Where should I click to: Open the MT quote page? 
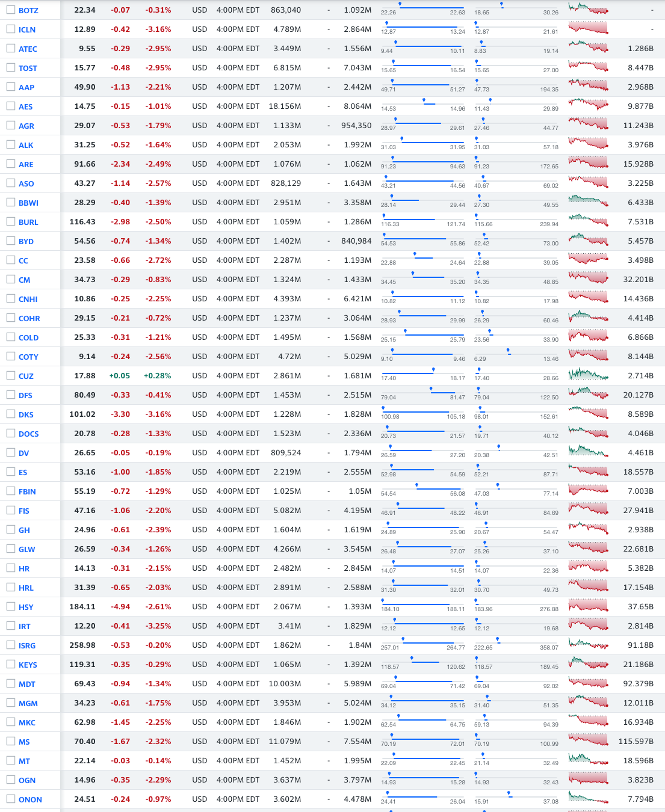click(24, 761)
